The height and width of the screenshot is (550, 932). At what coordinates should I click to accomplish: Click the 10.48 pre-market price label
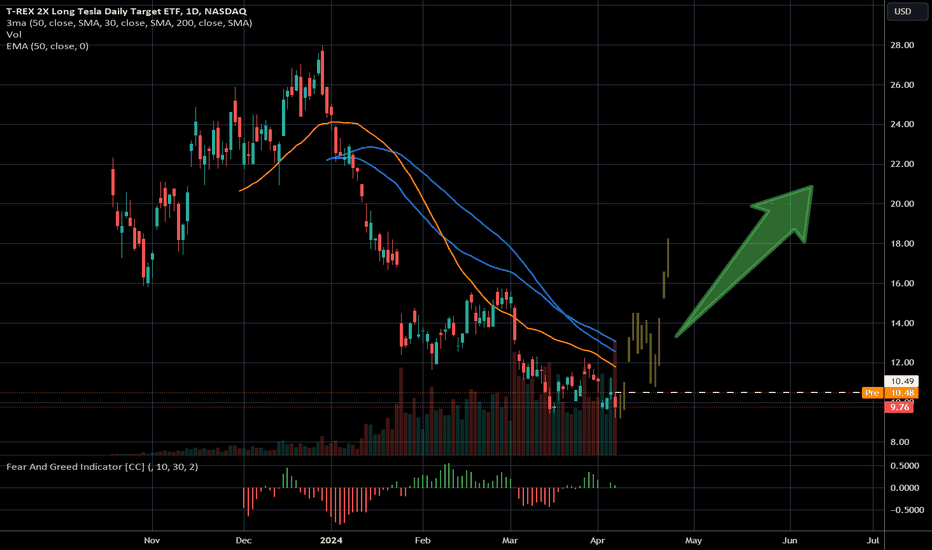click(902, 393)
